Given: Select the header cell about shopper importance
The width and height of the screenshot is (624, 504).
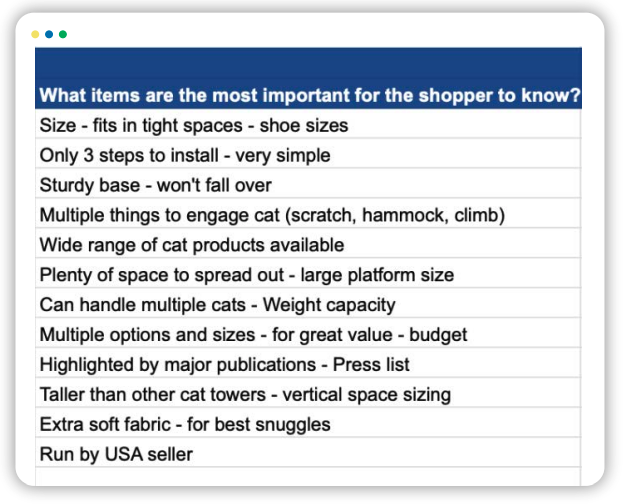Looking at the screenshot, I should click(x=308, y=78).
